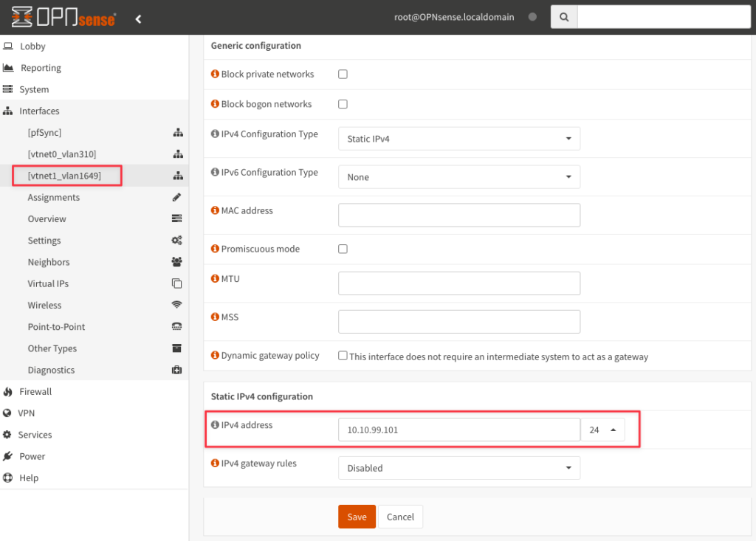The image size is (756, 541).
Task: Click phone icon beside Point-to-Point
Action: [177, 326]
